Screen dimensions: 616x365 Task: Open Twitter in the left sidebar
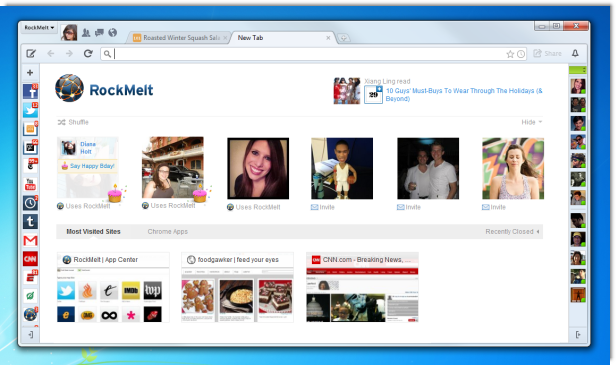pyautogui.click(x=30, y=110)
